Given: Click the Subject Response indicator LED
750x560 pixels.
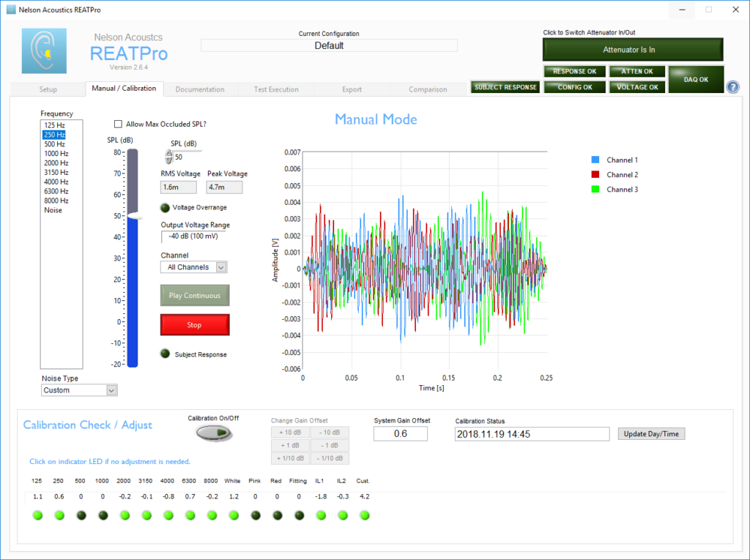Looking at the screenshot, I should (x=165, y=354).
